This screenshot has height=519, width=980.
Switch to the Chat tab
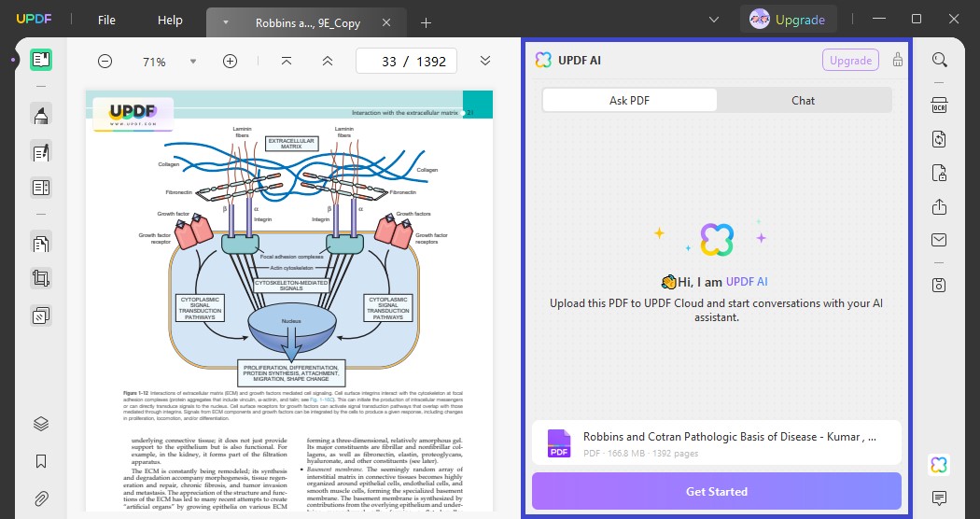[803, 100]
